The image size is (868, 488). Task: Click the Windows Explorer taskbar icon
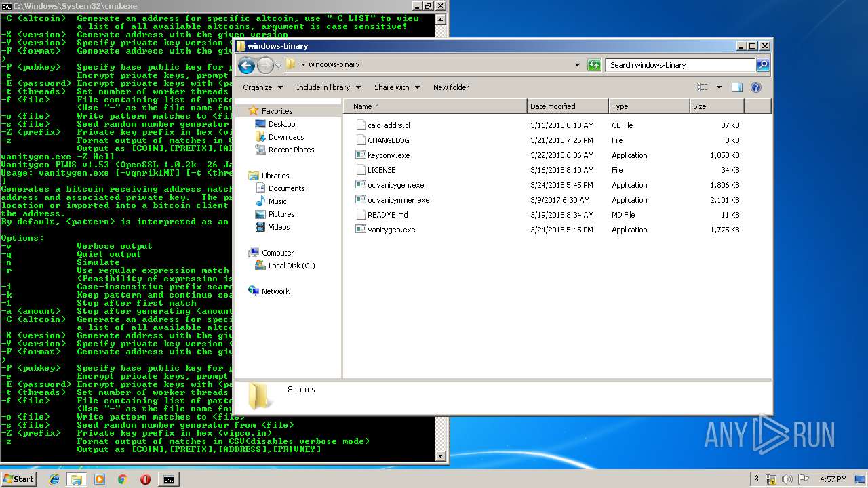pos(77,479)
